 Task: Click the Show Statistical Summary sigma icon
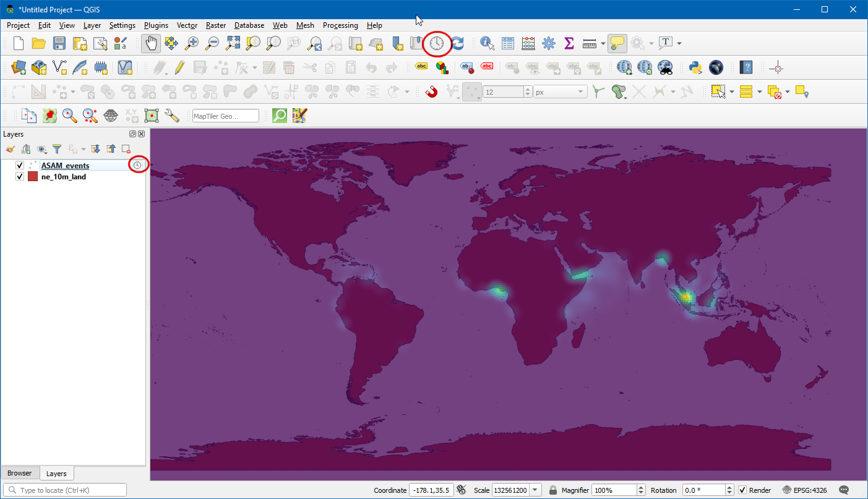pyautogui.click(x=569, y=43)
